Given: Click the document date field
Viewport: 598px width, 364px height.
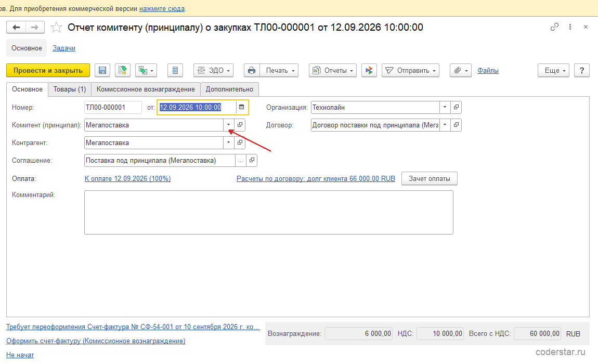Looking at the screenshot, I should [x=197, y=107].
